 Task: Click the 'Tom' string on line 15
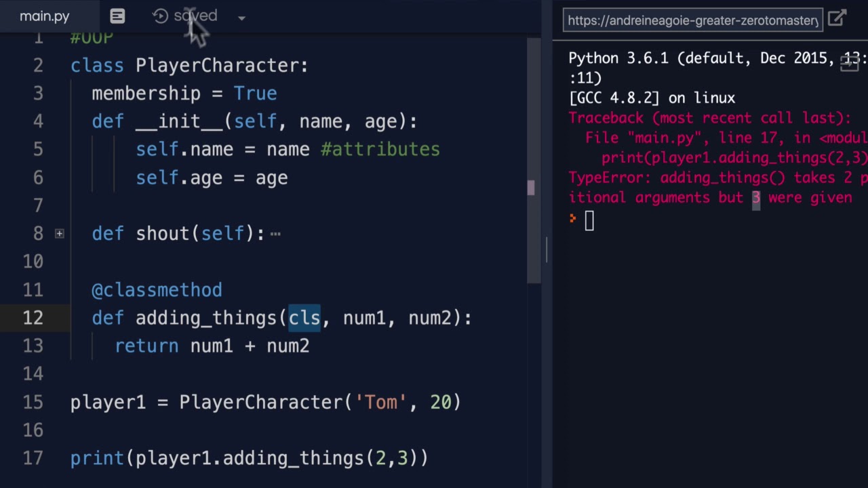pyautogui.click(x=380, y=402)
